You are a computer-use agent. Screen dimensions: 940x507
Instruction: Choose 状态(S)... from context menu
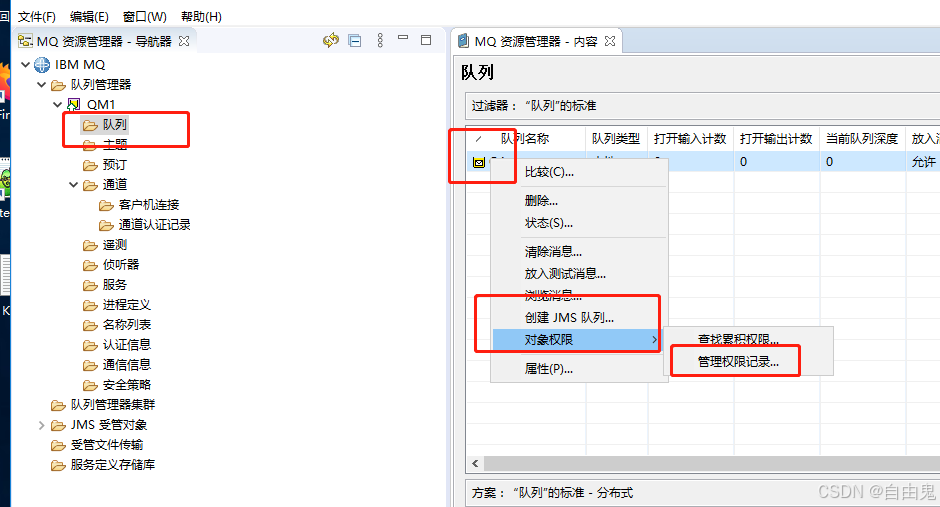tap(580, 223)
